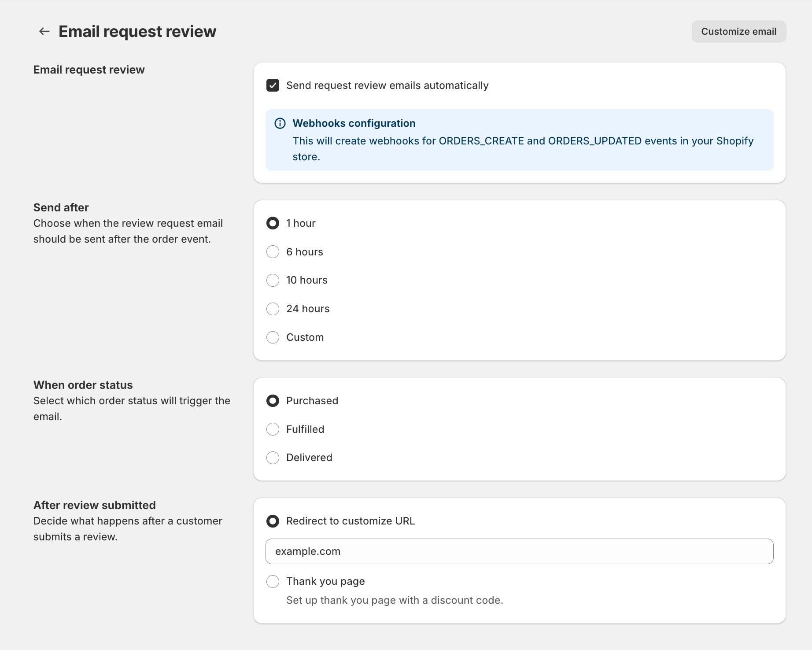
Task: Click the Webhooks configuration info icon
Action: 280,123
